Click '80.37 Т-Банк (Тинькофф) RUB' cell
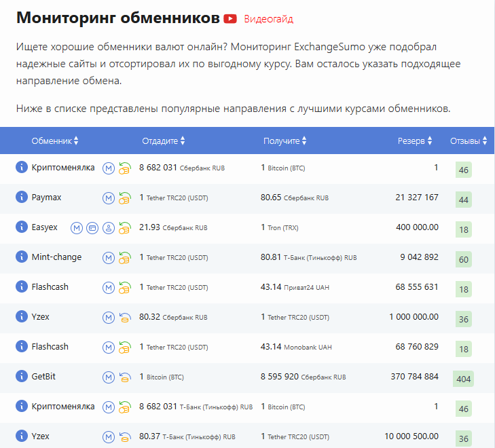Image resolution: width=495 pixels, height=448 pixels. coord(187,436)
